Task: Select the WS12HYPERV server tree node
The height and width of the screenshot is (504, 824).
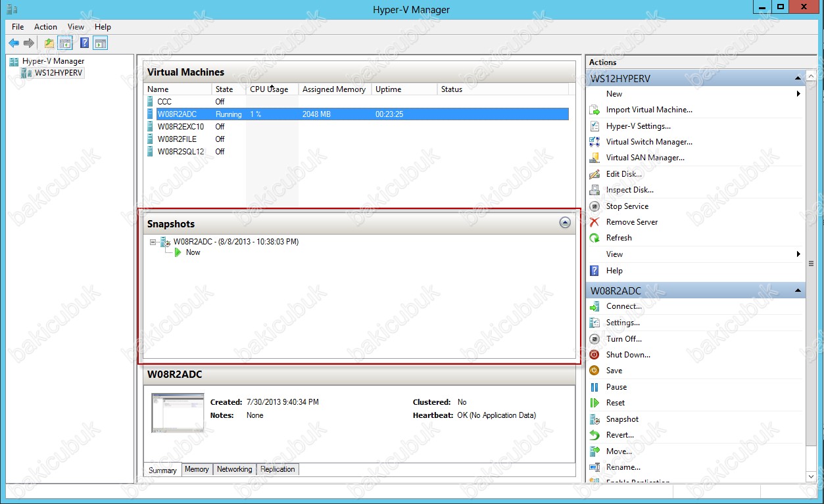Action: click(x=59, y=73)
